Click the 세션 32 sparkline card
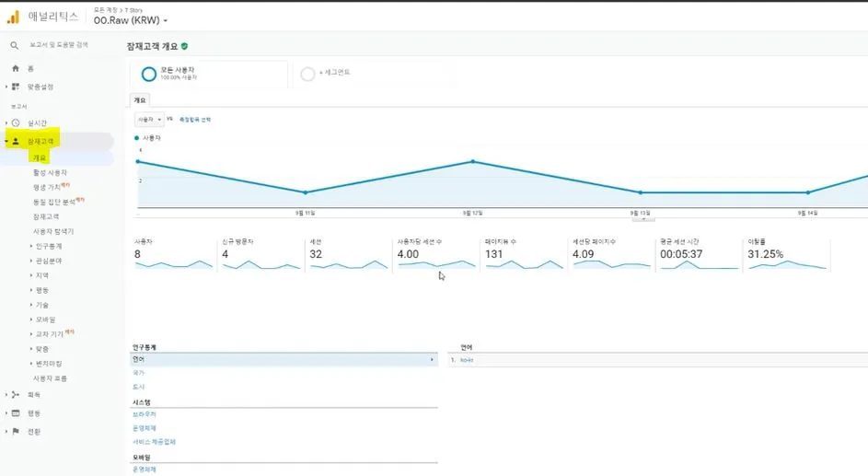The image size is (868, 476). (349, 255)
